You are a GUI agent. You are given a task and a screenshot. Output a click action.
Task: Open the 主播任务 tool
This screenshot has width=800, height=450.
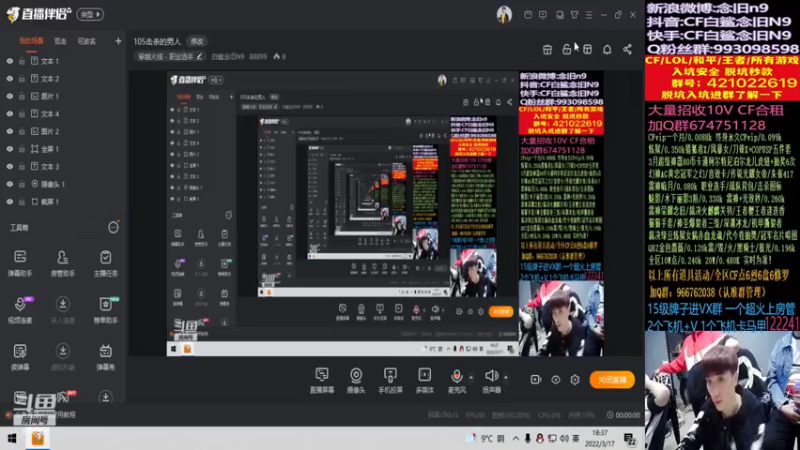coord(106,263)
